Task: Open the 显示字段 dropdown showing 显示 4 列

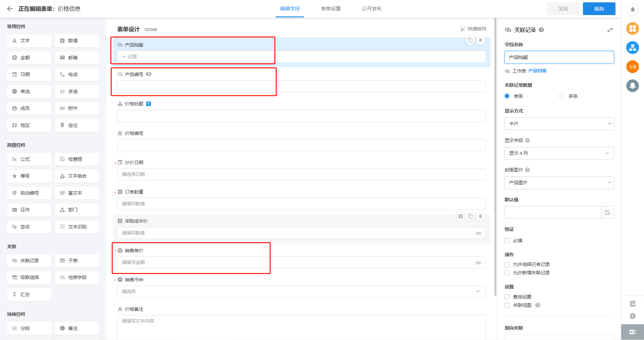Action: (559, 153)
